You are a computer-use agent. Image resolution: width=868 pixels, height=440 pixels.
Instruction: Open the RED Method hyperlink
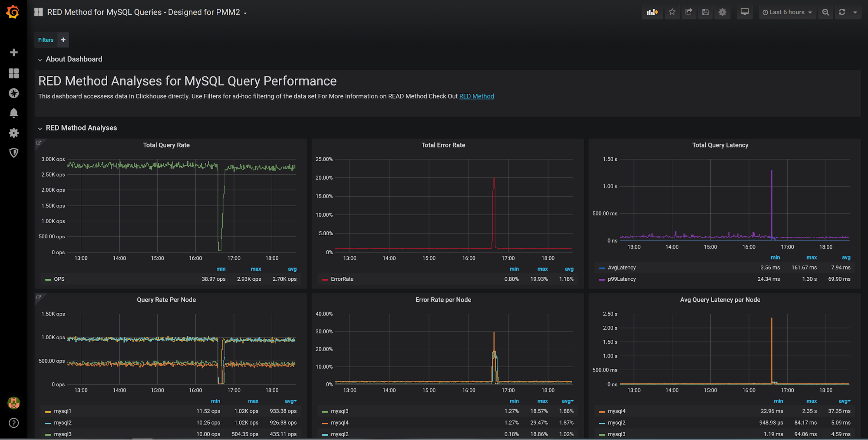coord(476,96)
